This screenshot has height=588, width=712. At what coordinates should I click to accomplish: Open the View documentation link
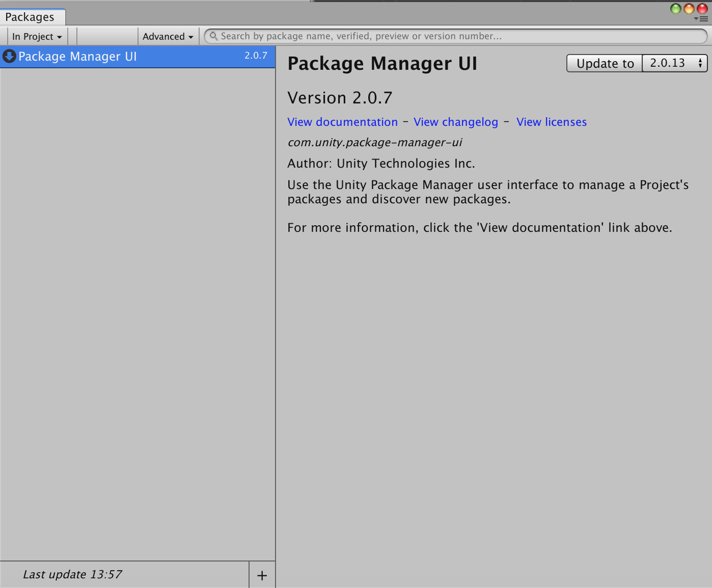tap(343, 122)
